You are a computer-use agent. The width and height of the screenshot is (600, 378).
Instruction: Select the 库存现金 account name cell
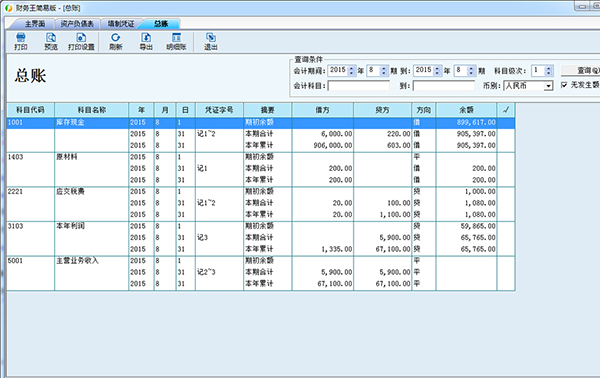[91, 122]
